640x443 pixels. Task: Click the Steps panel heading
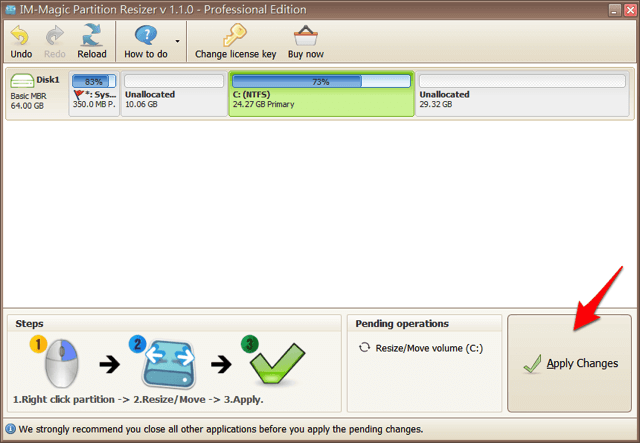coord(29,323)
